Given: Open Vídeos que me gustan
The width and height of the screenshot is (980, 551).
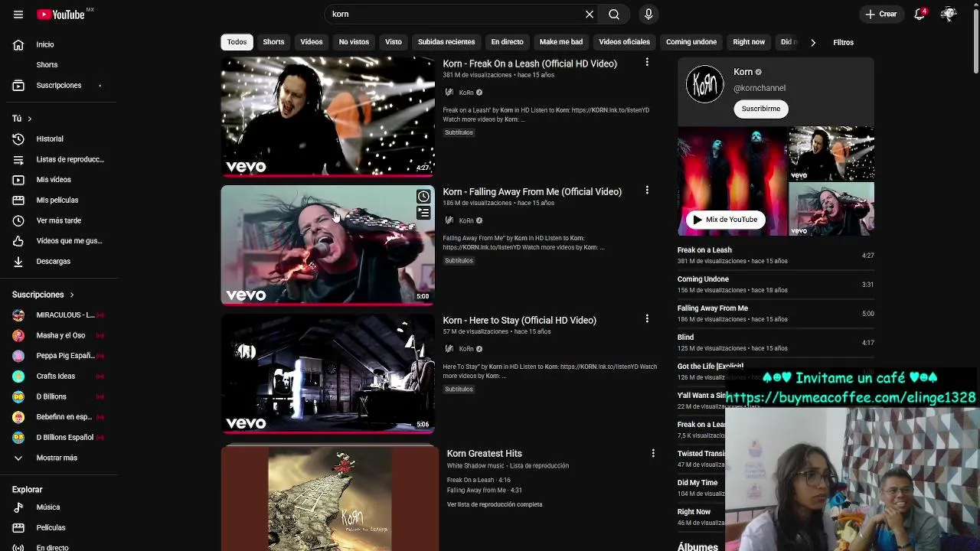Looking at the screenshot, I should 58,241.
